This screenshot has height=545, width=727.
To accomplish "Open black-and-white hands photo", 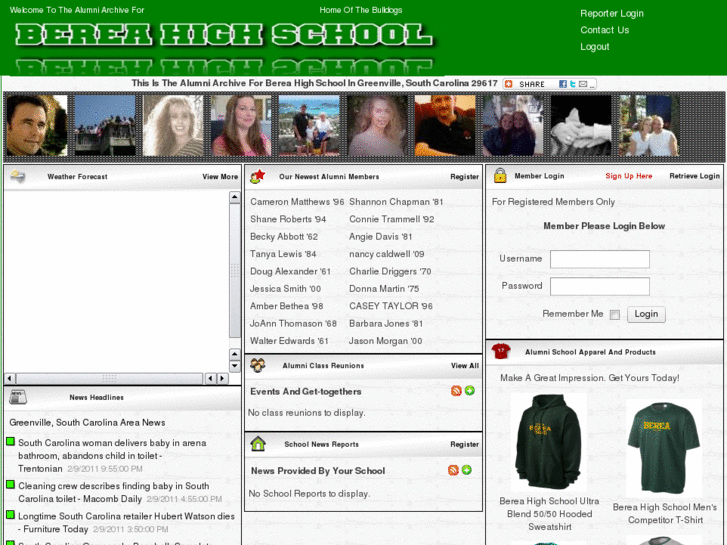I will 581,125.
